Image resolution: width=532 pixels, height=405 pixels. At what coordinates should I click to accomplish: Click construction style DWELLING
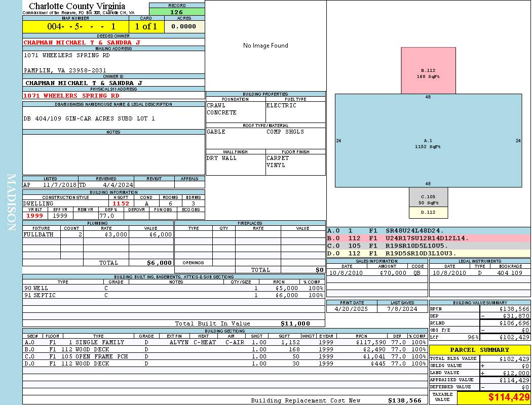(x=39, y=204)
